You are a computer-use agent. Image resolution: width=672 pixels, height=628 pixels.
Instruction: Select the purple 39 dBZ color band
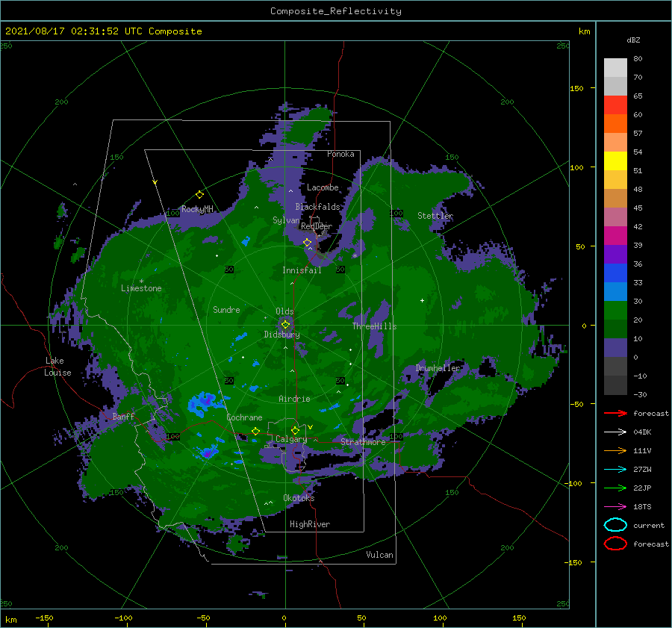[x=615, y=254]
